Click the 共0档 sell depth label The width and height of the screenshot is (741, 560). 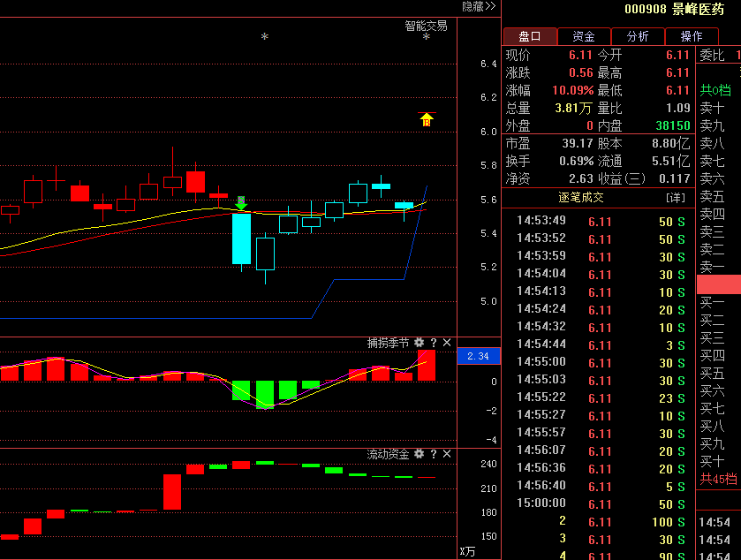point(715,90)
